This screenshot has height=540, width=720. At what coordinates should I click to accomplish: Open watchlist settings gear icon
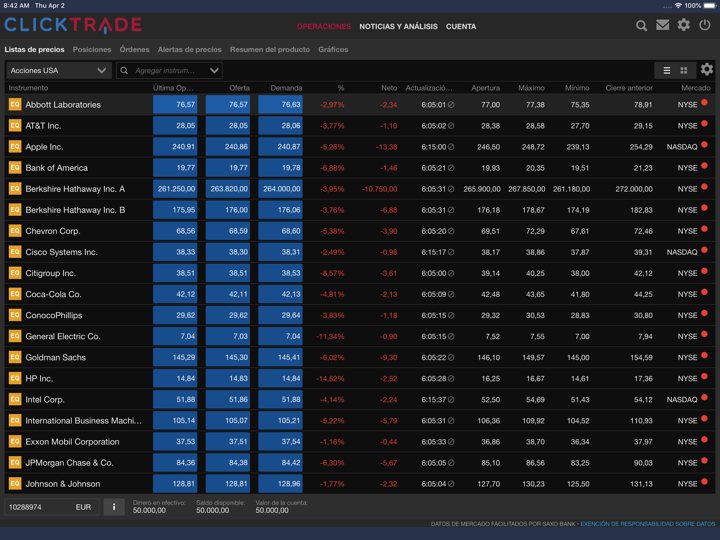point(707,70)
